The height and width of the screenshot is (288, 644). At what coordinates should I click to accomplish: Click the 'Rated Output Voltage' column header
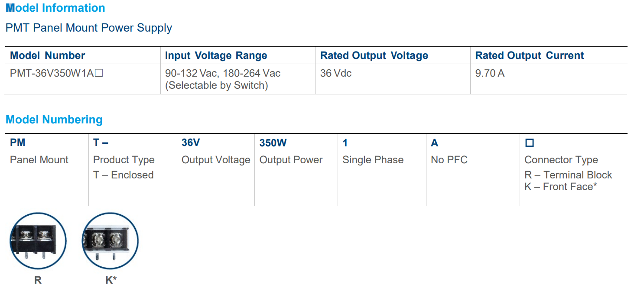(x=374, y=55)
